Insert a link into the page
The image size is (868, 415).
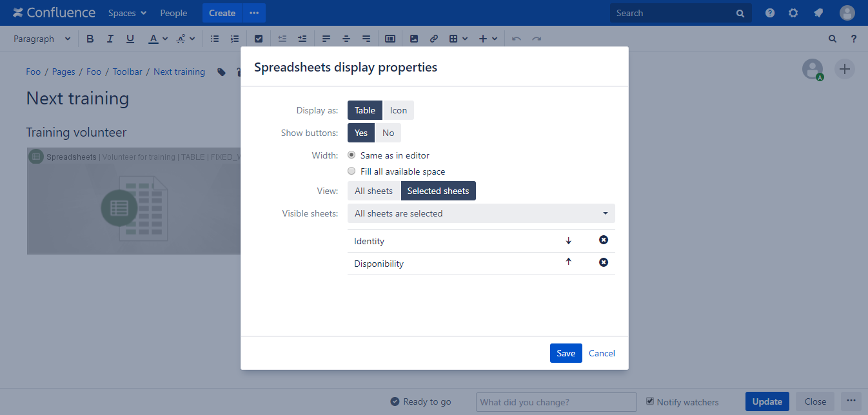[433, 39]
